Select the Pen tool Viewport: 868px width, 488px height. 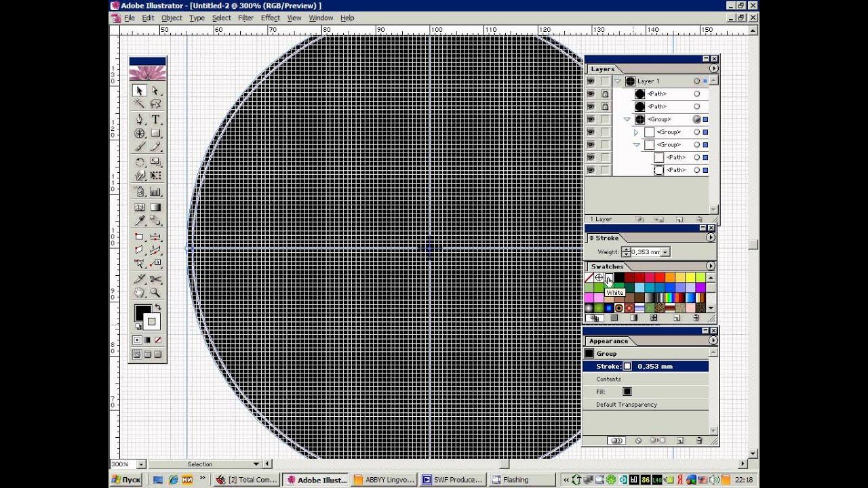[140, 120]
